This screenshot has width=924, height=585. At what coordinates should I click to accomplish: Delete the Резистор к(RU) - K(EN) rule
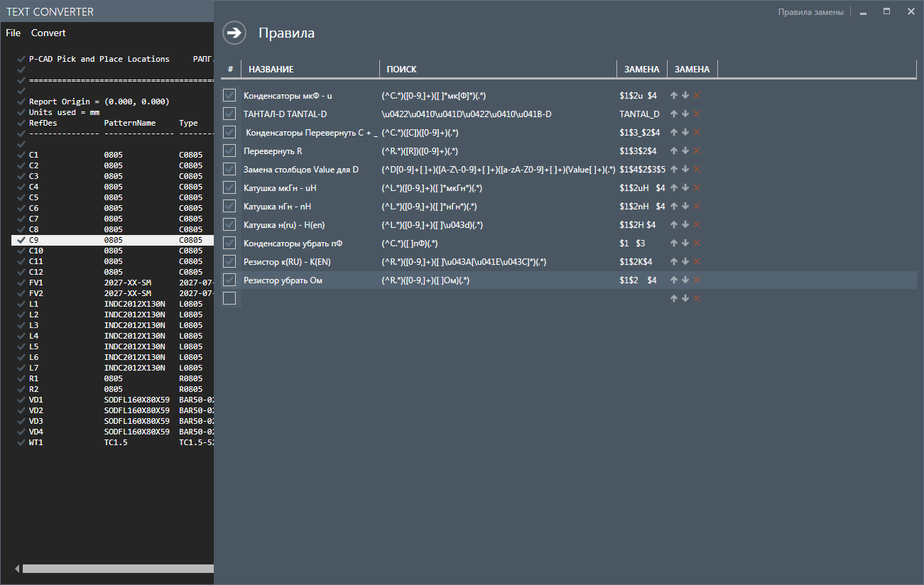coord(697,261)
